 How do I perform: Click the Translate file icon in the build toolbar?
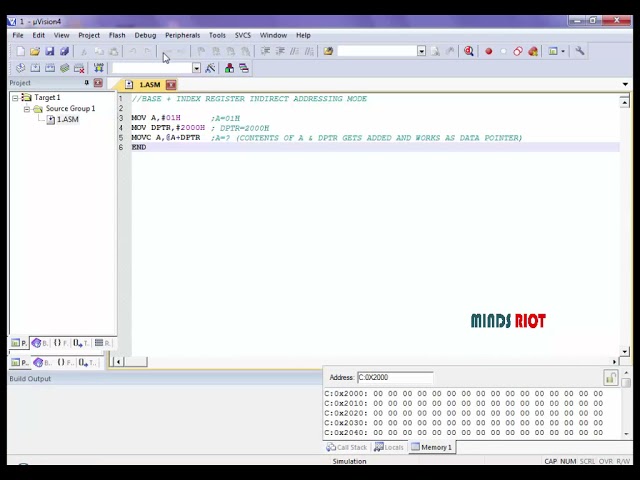[20, 68]
